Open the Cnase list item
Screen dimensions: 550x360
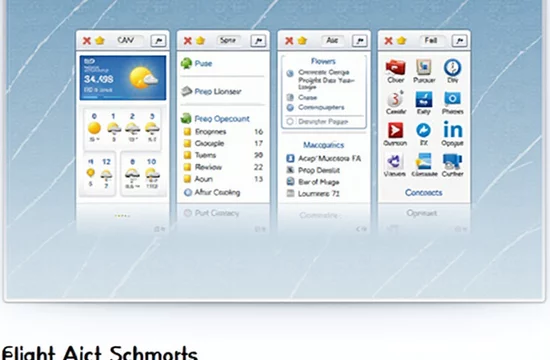[x=302, y=98]
